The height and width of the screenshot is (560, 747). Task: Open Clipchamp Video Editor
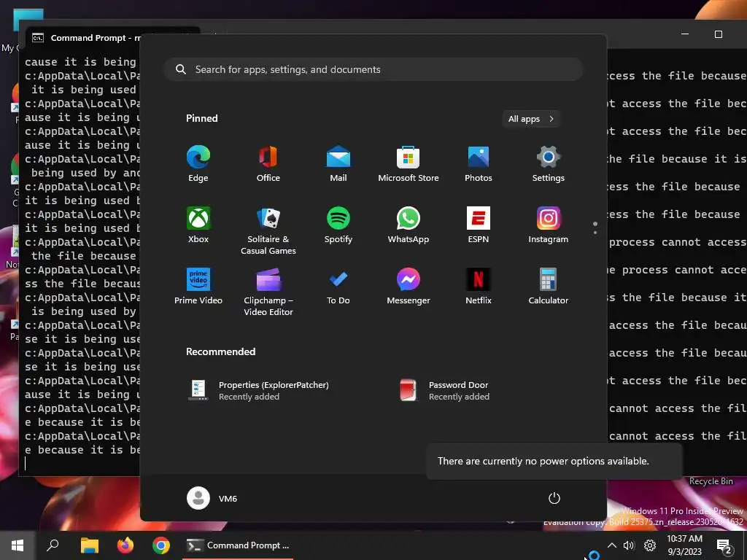pos(268,292)
